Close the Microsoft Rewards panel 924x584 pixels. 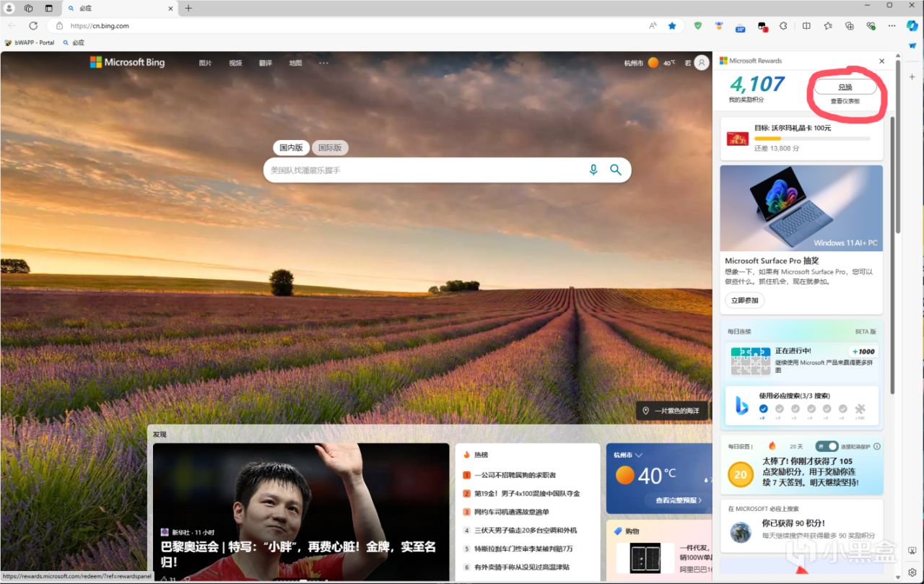click(x=881, y=61)
